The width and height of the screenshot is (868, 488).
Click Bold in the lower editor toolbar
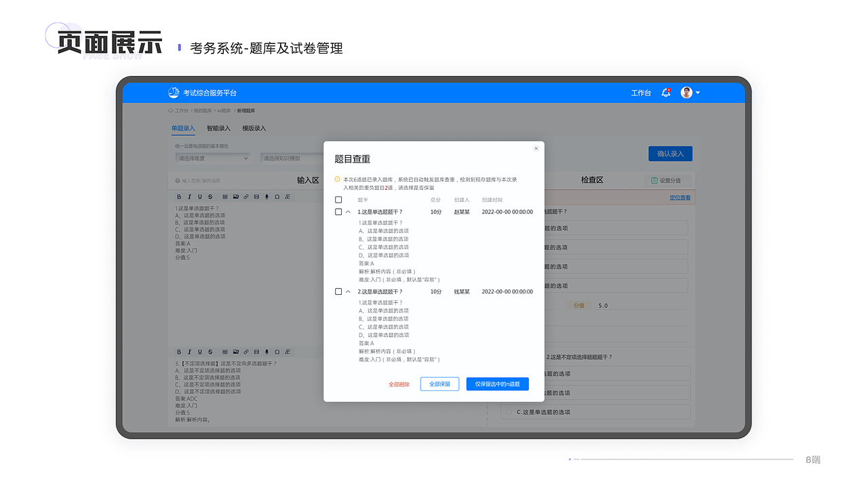(x=179, y=352)
